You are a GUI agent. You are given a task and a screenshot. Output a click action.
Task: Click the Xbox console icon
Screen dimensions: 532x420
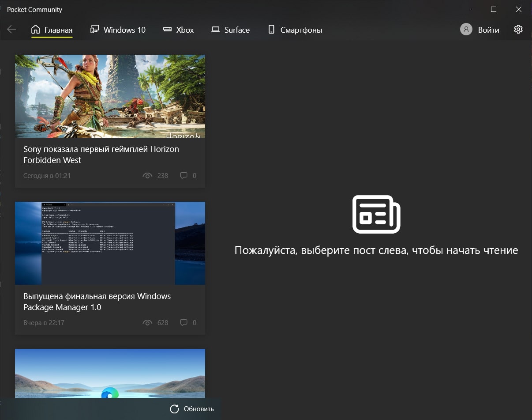point(167,30)
